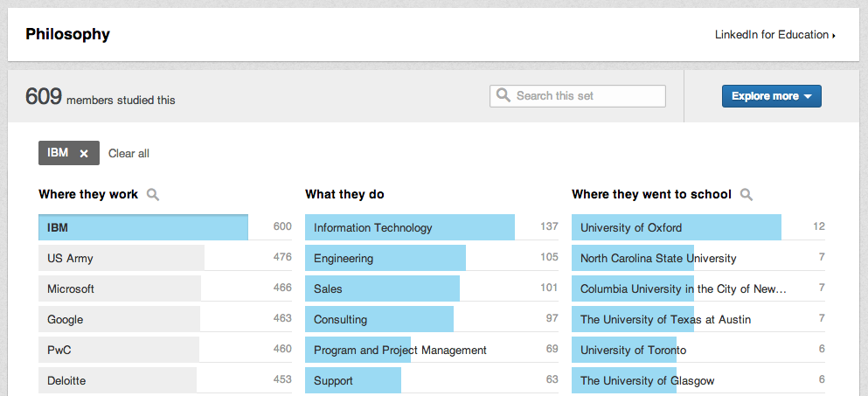Select The University of Texas at Austin
Image resolution: width=868 pixels, height=396 pixels.
(666, 319)
